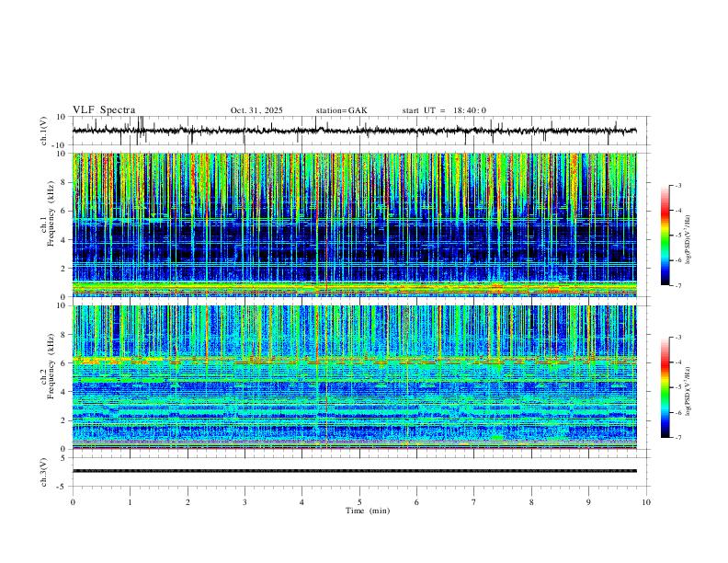Click the ch.2 color bar log(PSD) label

688,391
